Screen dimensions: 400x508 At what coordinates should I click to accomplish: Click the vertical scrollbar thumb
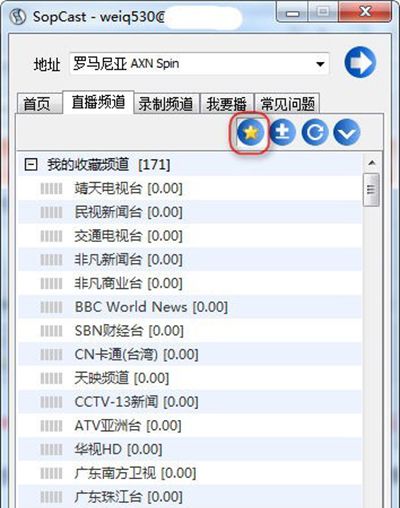point(371,190)
